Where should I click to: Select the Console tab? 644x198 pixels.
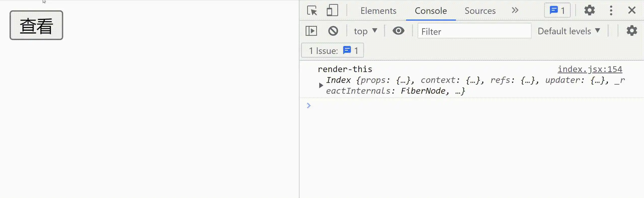click(x=431, y=11)
